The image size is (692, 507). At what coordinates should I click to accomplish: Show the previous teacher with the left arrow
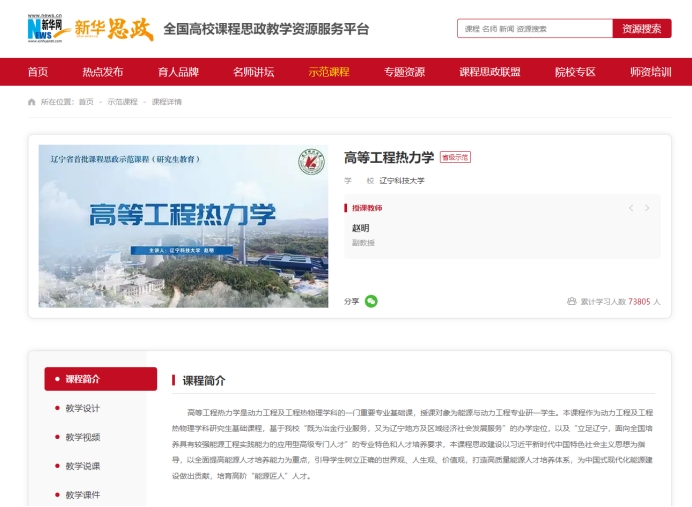[631, 208]
